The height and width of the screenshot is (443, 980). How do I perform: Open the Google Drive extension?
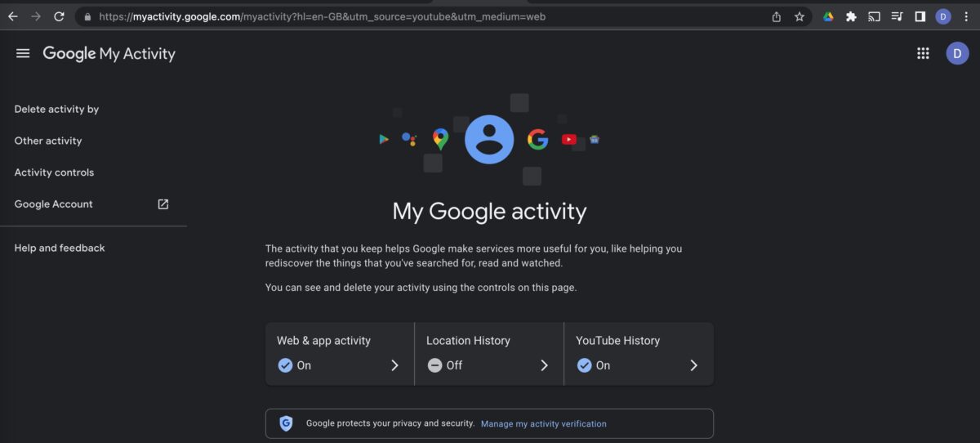click(828, 16)
